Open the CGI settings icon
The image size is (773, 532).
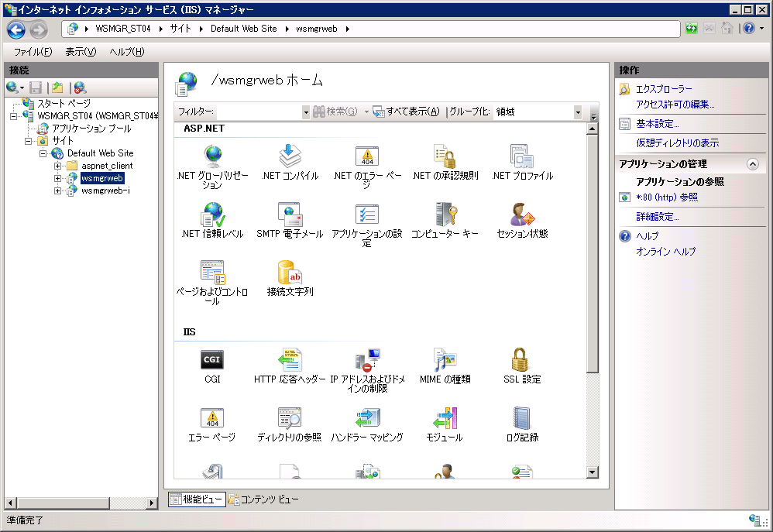click(x=212, y=361)
